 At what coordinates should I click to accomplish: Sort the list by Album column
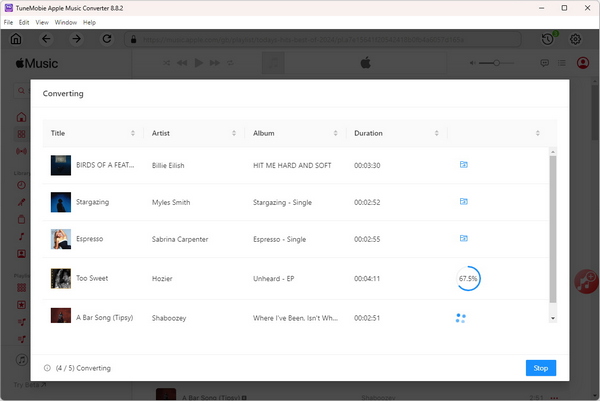click(x=336, y=133)
